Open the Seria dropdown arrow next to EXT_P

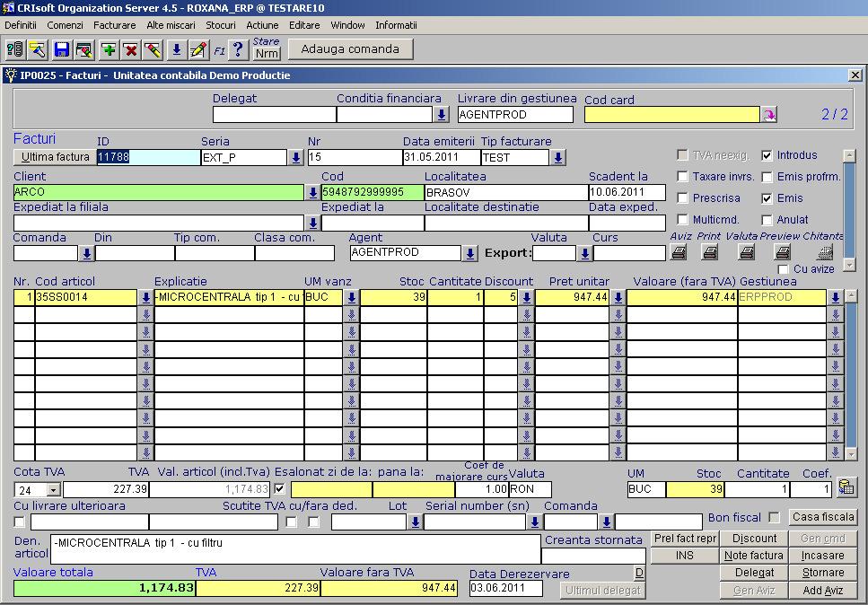[x=295, y=158]
